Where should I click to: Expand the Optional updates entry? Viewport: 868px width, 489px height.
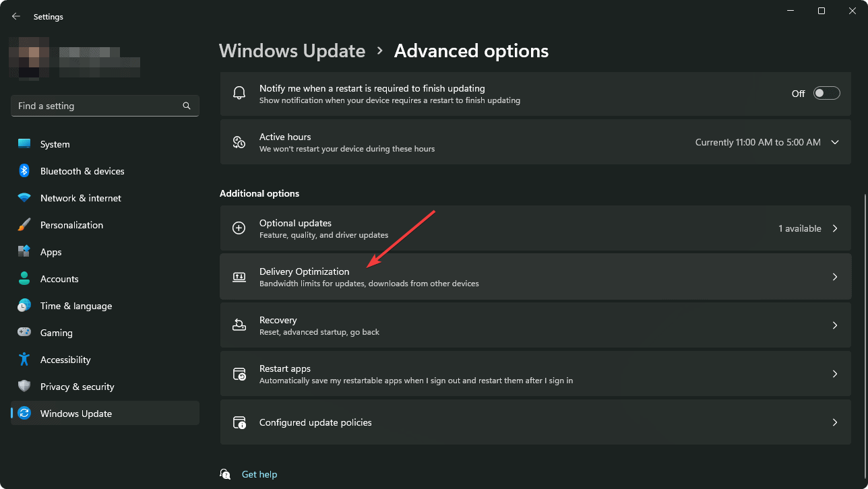(835, 228)
